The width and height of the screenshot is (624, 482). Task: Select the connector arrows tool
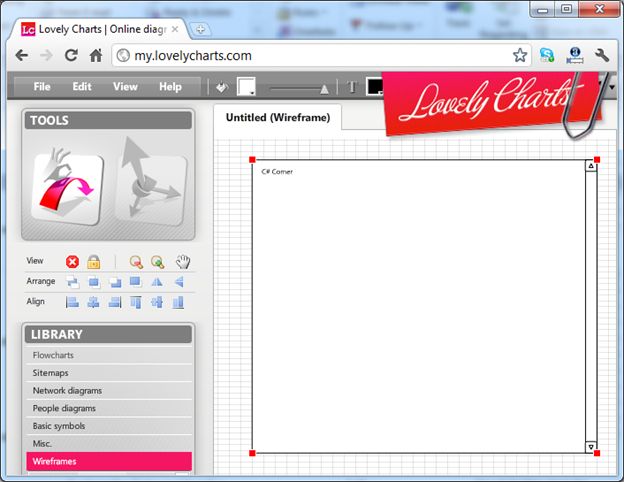click(x=151, y=182)
